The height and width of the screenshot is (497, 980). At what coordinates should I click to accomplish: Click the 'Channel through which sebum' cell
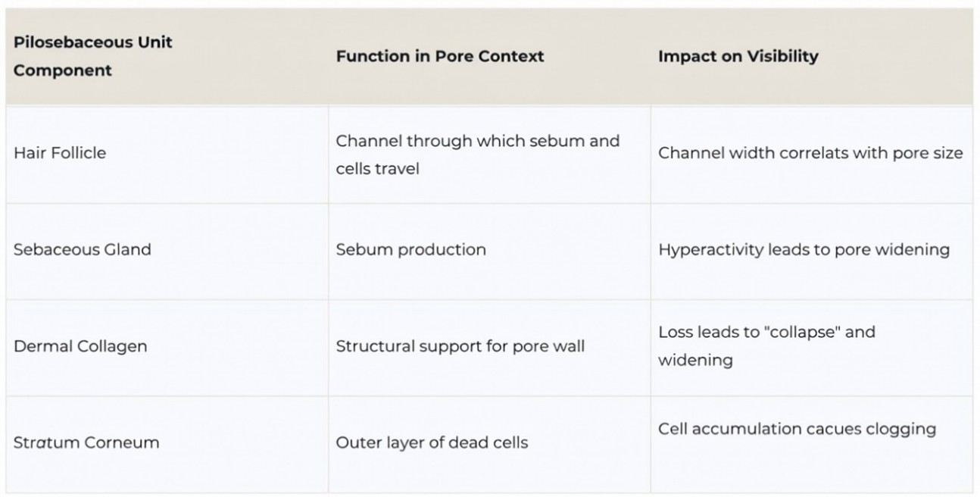(489, 154)
